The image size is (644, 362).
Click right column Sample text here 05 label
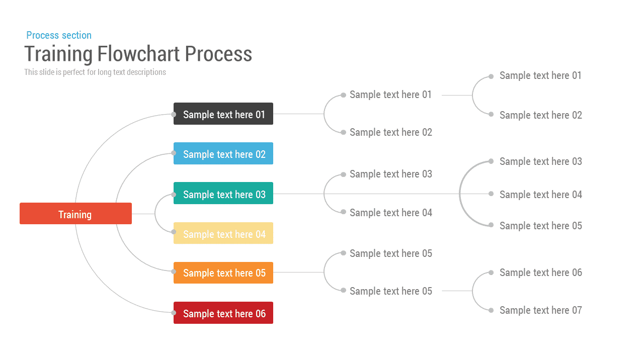(540, 226)
